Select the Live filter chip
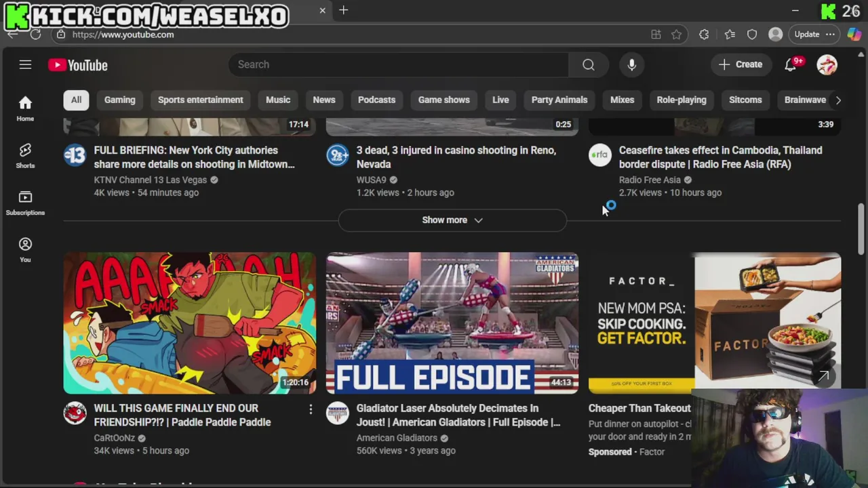Screen dimensions: 868x488 (x=500, y=100)
